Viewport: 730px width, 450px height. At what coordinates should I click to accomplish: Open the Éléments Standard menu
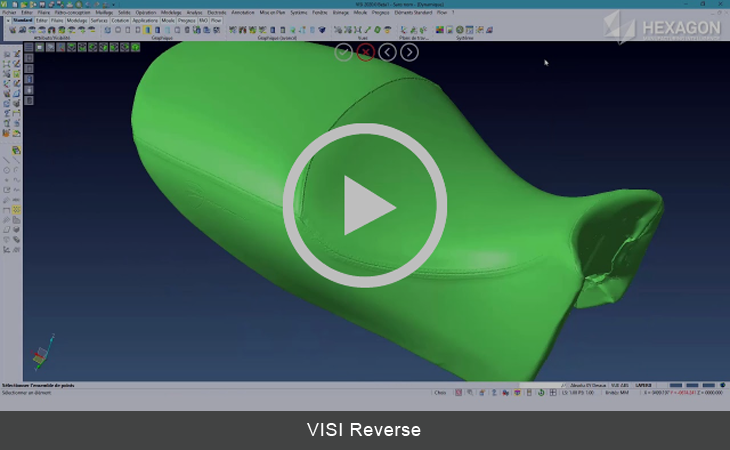click(x=413, y=13)
